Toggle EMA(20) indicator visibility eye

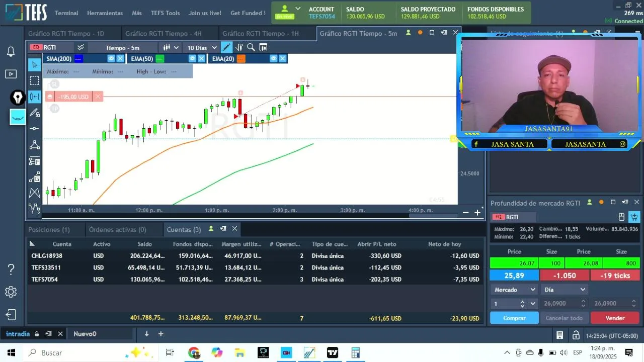[274, 58]
